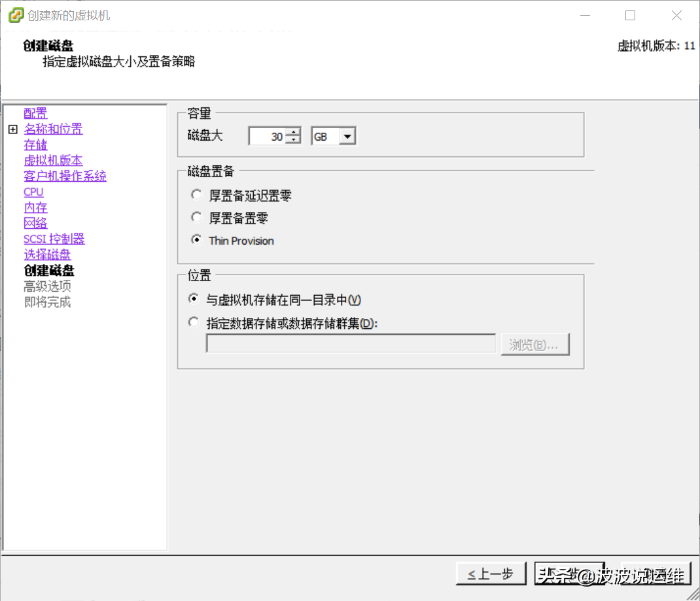Open the 配置 step link

click(x=35, y=113)
